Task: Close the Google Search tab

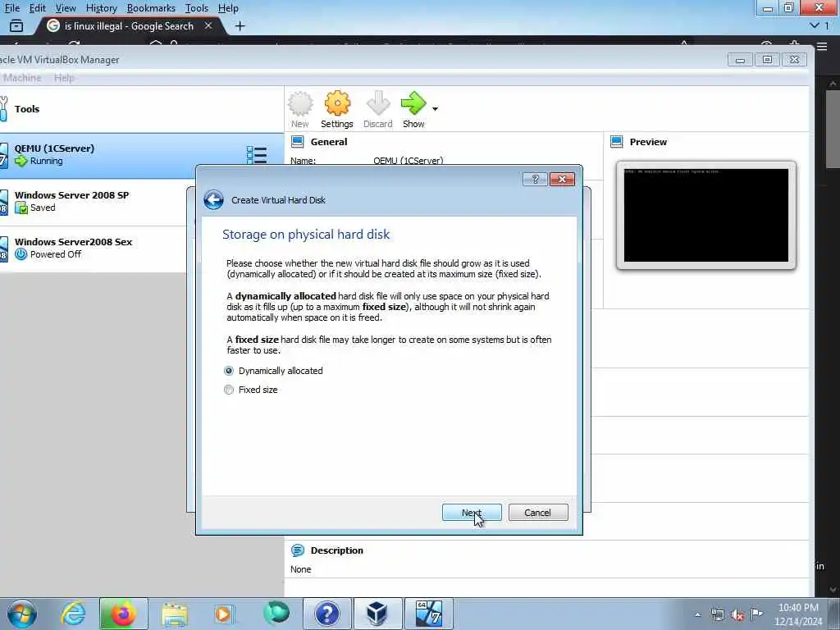Action: (208, 25)
